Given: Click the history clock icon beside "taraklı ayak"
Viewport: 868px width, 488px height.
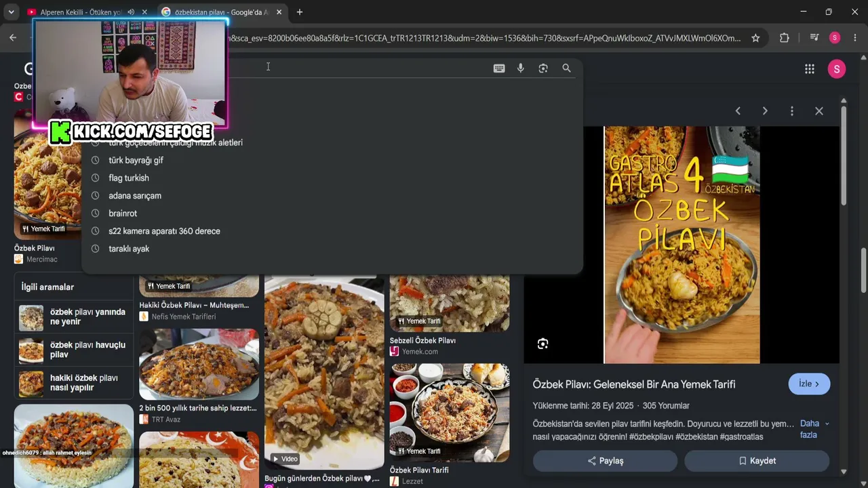Looking at the screenshot, I should point(95,248).
